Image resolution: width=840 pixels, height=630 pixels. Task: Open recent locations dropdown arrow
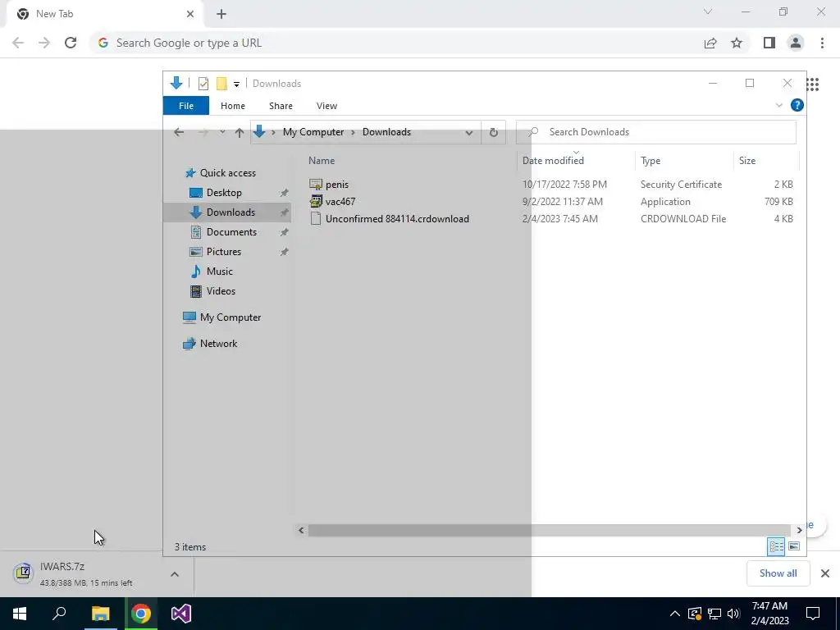(221, 132)
